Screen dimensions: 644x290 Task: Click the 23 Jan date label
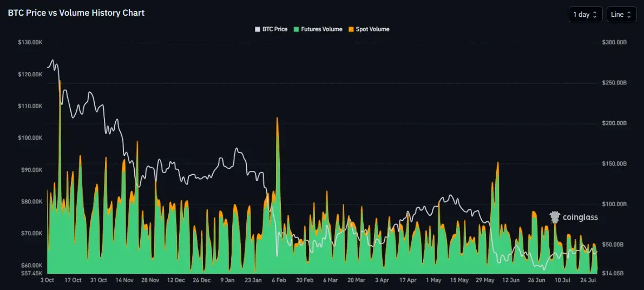[253, 280]
